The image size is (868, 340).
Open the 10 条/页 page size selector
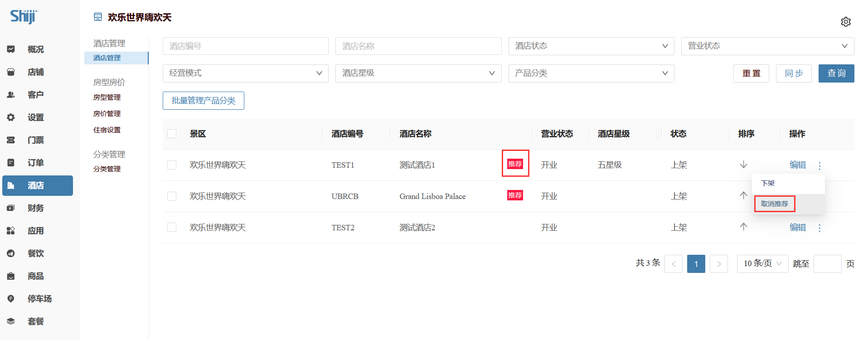(x=762, y=264)
